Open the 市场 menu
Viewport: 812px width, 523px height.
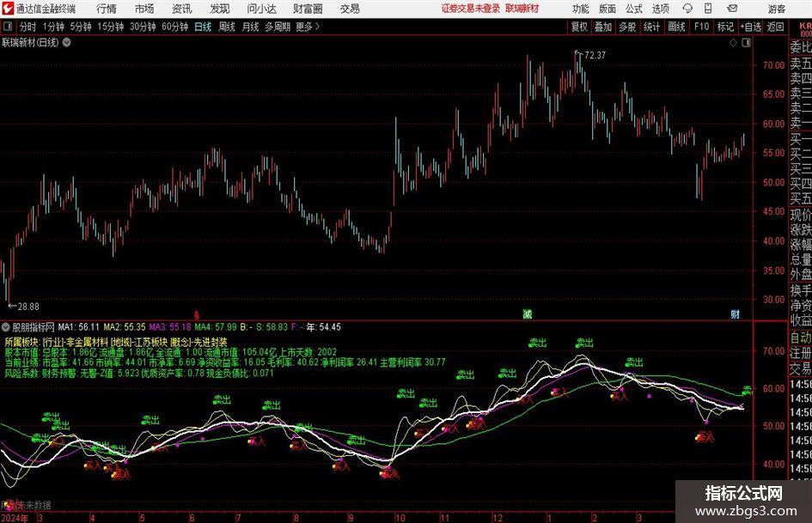pyautogui.click(x=144, y=9)
